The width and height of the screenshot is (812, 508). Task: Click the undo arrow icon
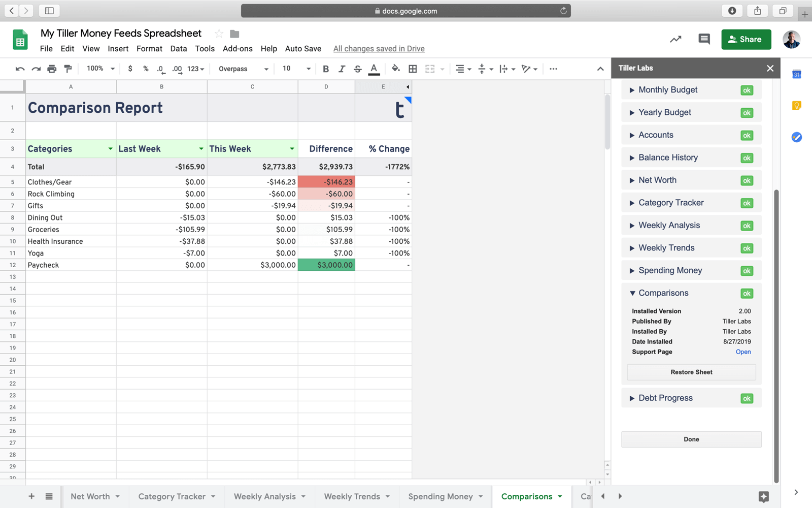point(20,69)
